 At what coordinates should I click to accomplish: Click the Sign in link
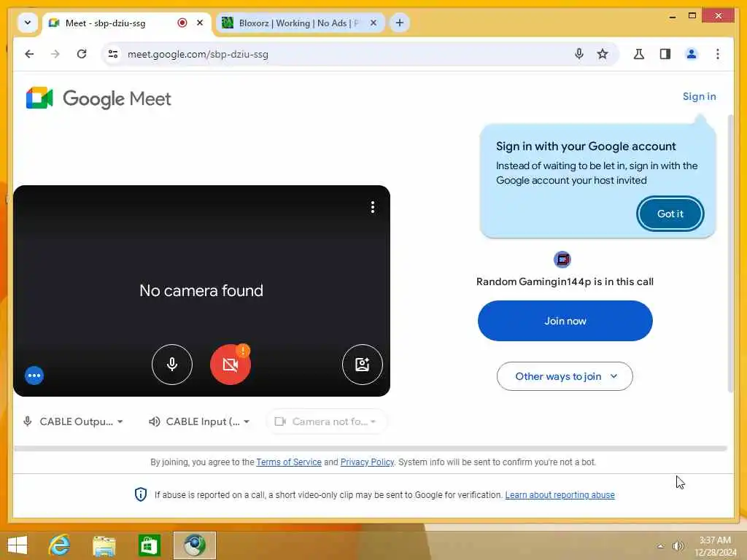699,97
